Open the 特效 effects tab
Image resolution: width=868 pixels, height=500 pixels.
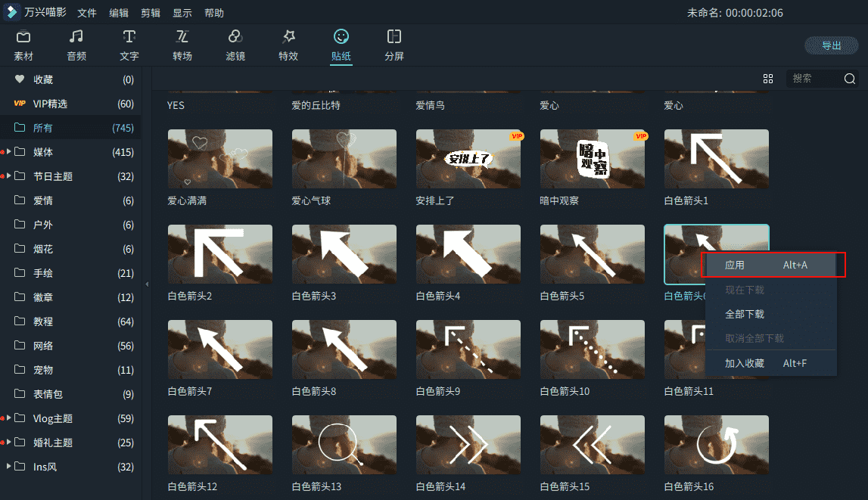(x=288, y=37)
